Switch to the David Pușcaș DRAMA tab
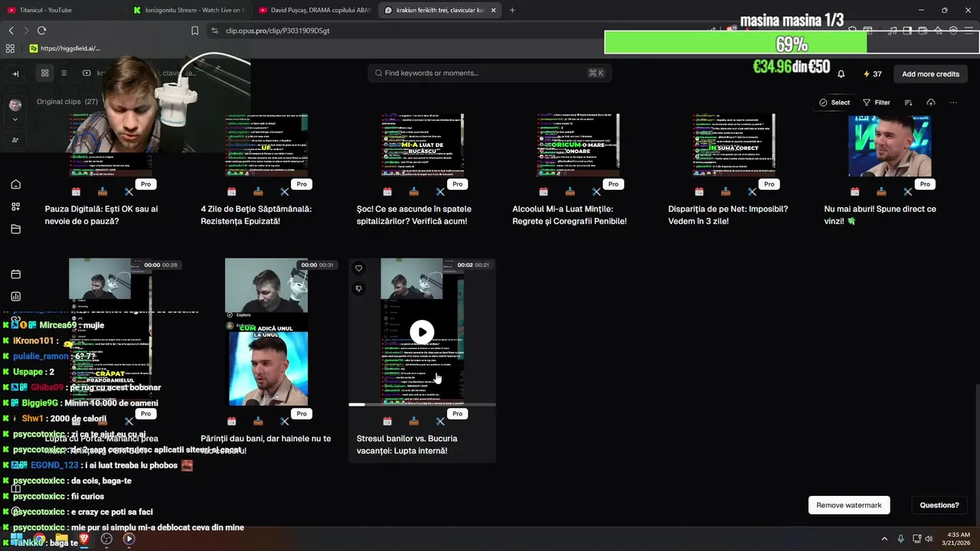The image size is (980, 551). pyautogui.click(x=315, y=10)
